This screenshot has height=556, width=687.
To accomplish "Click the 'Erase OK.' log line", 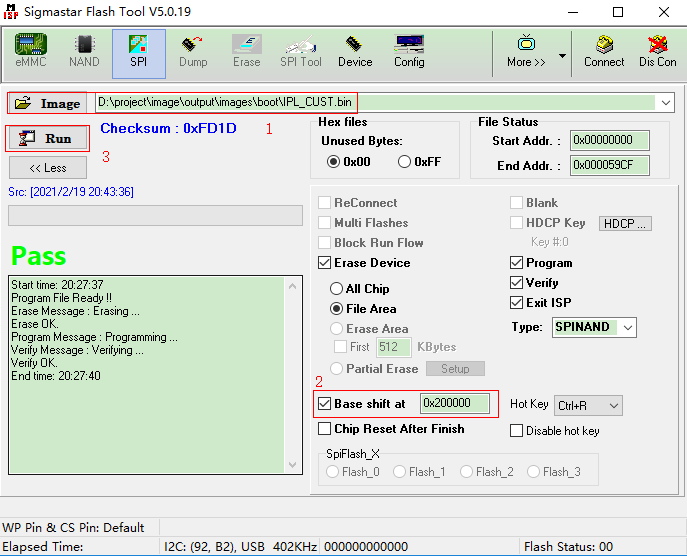I will tap(35, 324).
